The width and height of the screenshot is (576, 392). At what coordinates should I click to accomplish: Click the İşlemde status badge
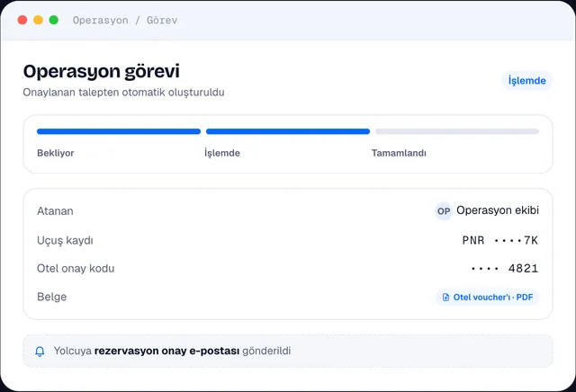(526, 80)
